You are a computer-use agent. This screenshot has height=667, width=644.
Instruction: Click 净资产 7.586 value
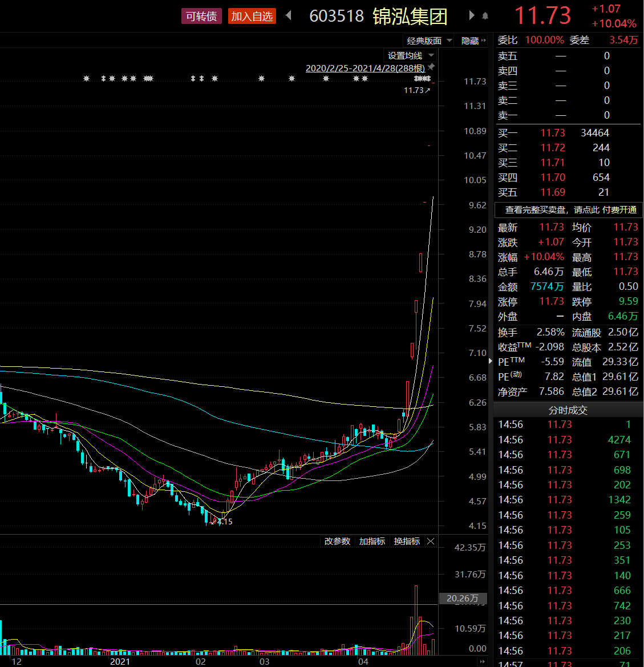[551, 391]
